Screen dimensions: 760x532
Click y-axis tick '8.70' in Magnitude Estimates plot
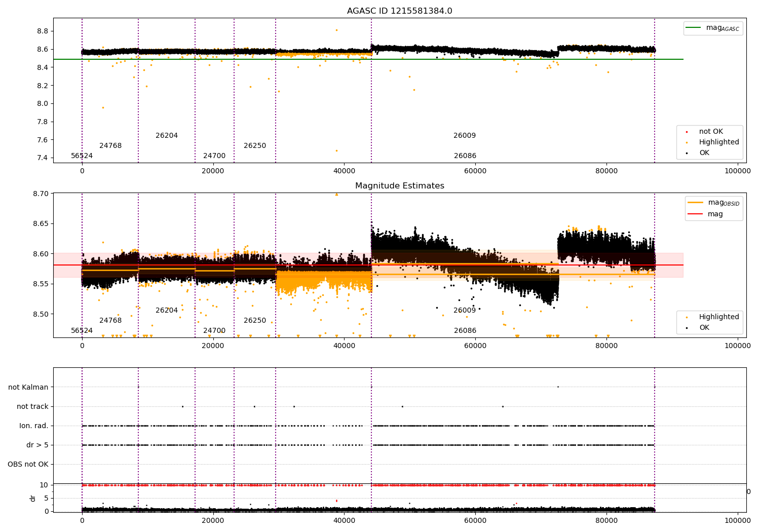(41, 194)
